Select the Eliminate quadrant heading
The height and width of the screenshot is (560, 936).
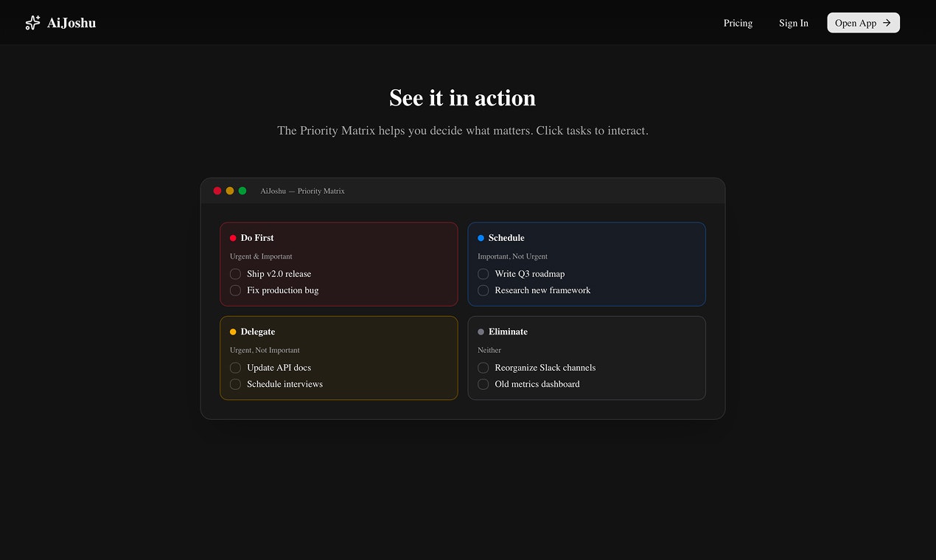point(508,332)
